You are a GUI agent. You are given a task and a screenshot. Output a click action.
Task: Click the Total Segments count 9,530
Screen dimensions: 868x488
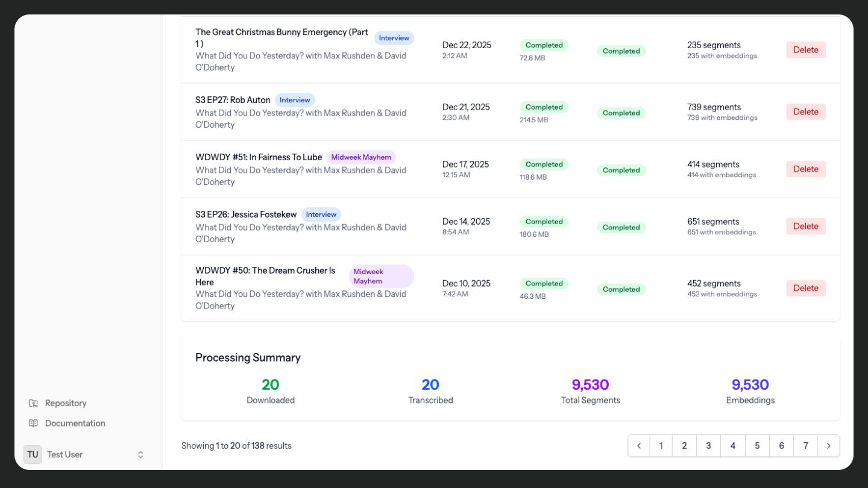590,384
